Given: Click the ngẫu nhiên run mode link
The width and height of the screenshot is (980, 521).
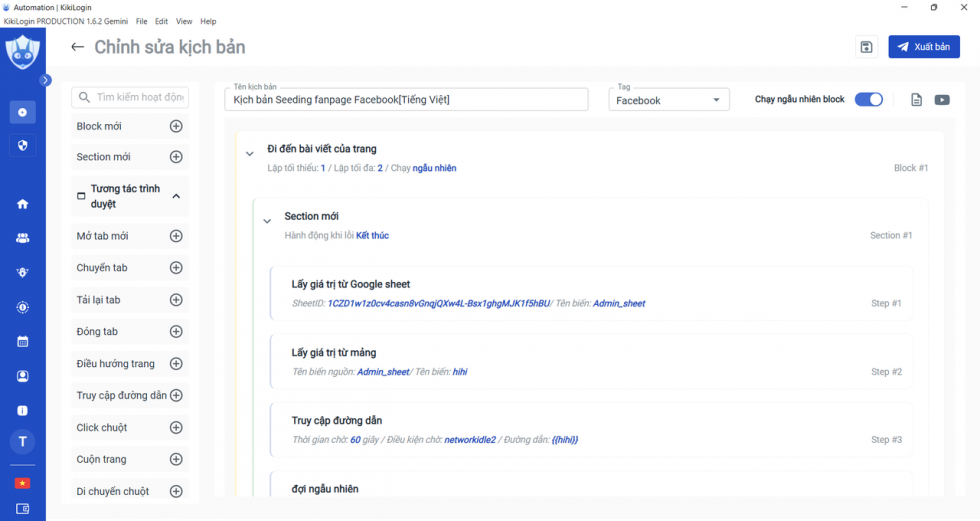Looking at the screenshot, I should 434,168.
